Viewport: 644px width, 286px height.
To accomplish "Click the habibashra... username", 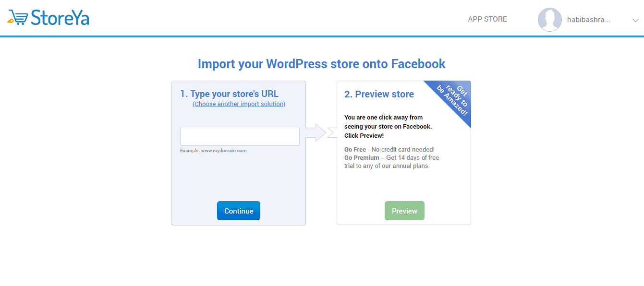I will [588, 20].
